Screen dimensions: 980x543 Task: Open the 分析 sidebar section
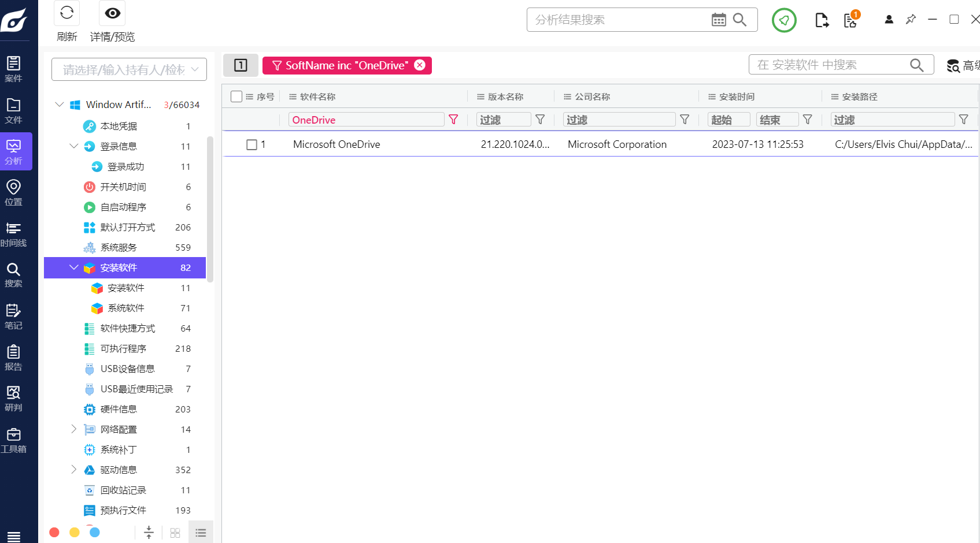click(x=13, y=151)
